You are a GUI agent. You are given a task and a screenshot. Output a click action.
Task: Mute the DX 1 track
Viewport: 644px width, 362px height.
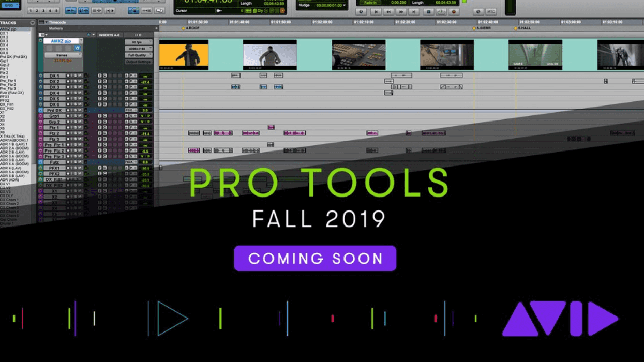tap(80, 76)
